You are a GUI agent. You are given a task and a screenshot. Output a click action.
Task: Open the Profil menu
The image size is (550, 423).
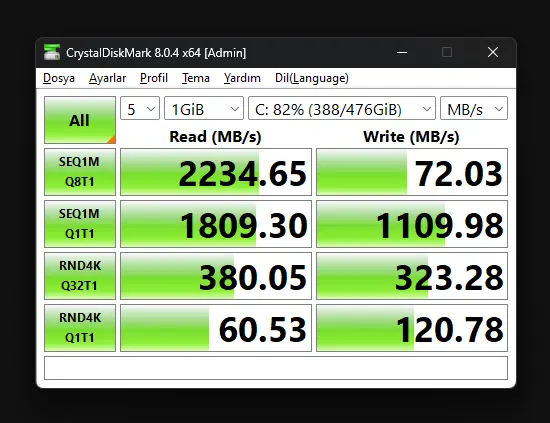tap(154, 78)
